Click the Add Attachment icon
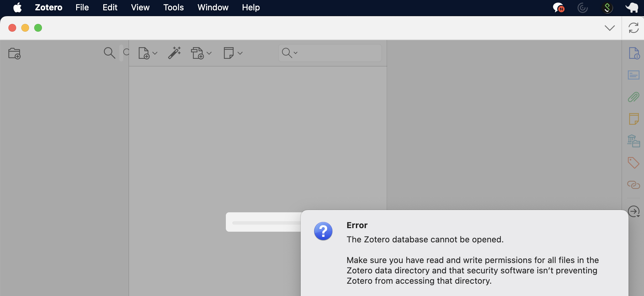The width and height of the screenshot is (644, 296). point(197,53)
